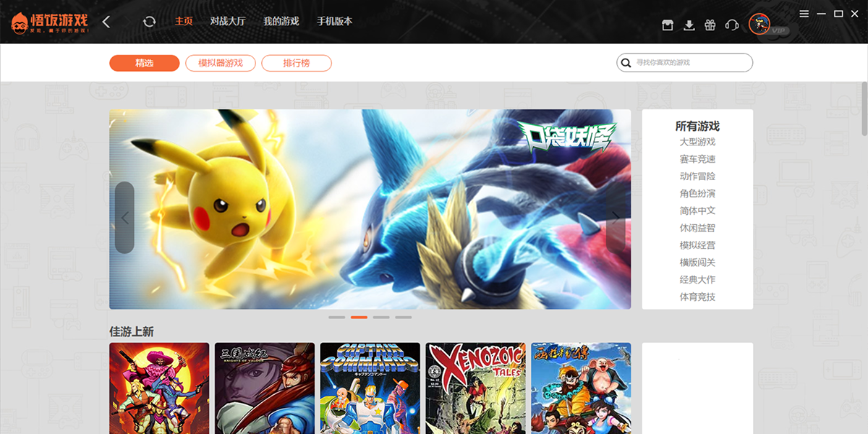
Task: Open customer service headset icon
Action: [731, 25]
